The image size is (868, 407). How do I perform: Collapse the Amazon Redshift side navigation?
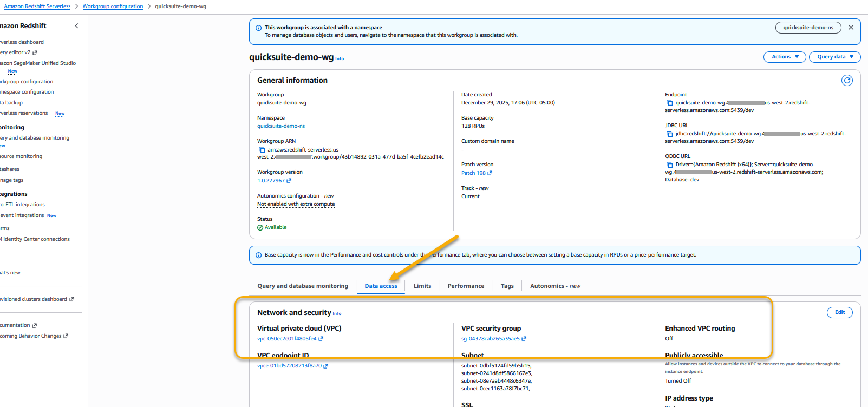[76, 26]
